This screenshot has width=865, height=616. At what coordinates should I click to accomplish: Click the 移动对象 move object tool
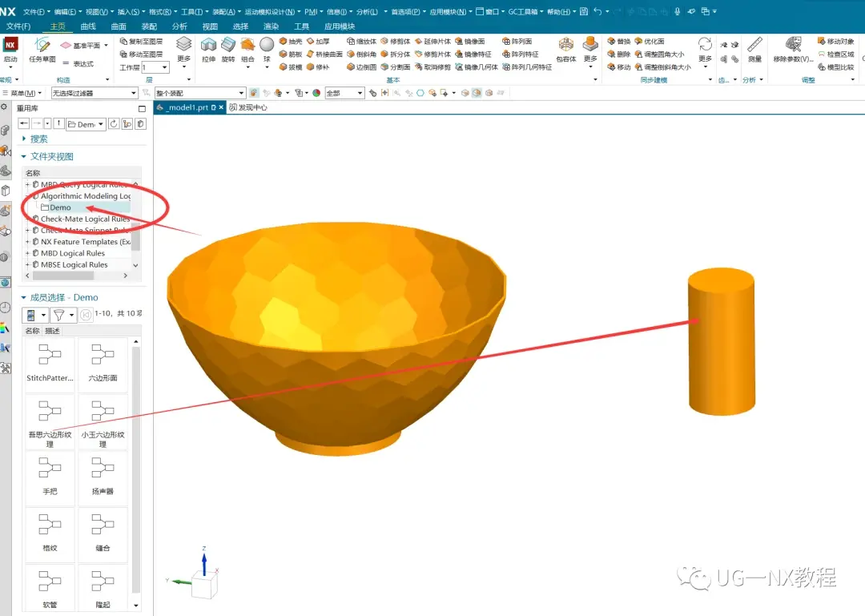point(835,42)
